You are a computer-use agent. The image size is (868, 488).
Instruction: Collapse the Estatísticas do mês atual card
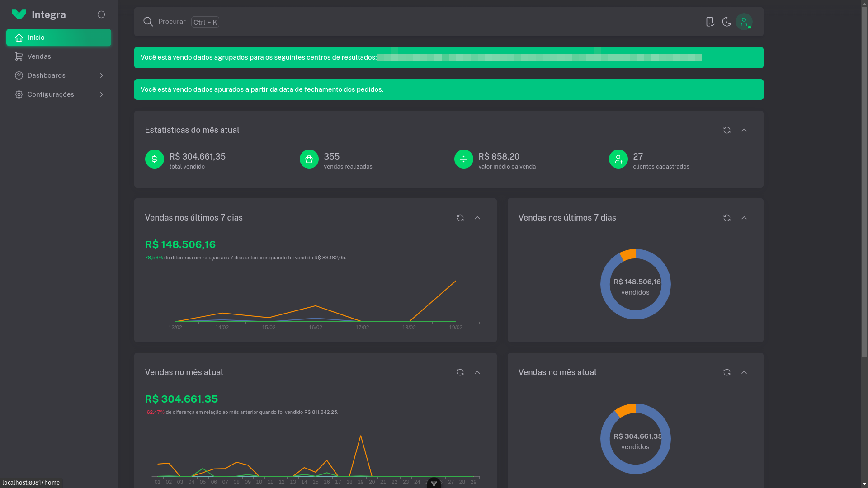pos(744,130)
